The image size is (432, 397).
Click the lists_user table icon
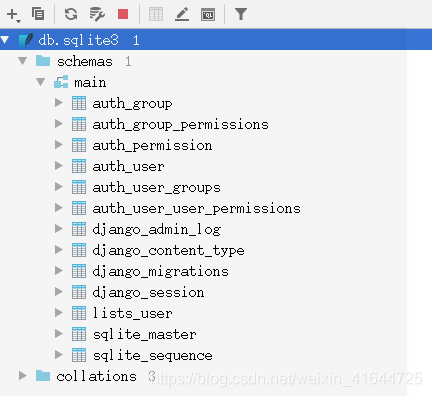(x=79, y=313)
